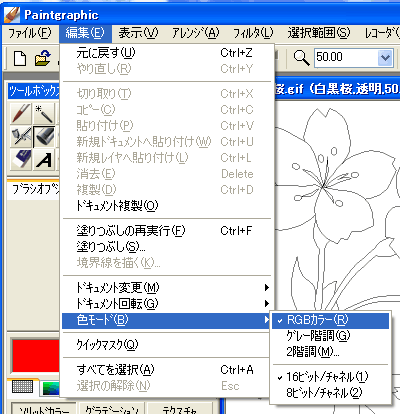Open the アレンジ(A) menu
Screen dimensions: 400x414
tap(196, 34)
